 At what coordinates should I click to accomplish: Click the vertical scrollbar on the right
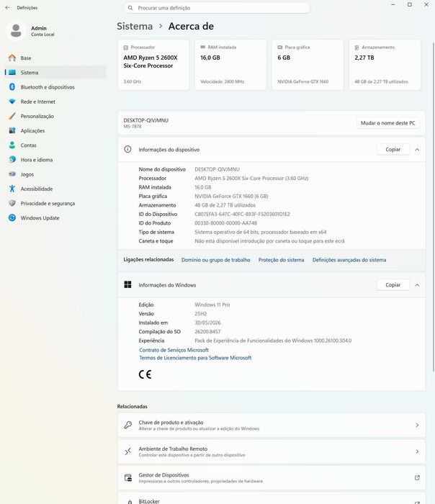tap(433, 206)
